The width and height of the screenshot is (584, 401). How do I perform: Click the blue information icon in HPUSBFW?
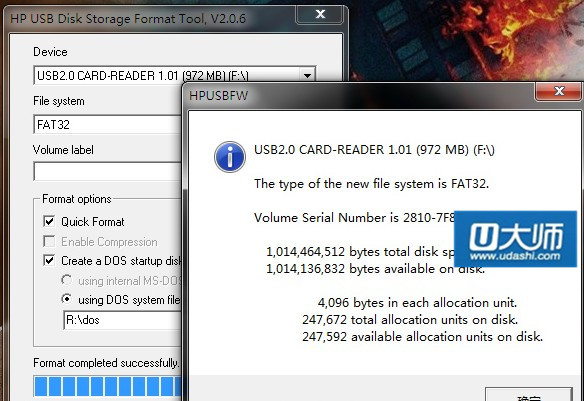pos(230,157)
